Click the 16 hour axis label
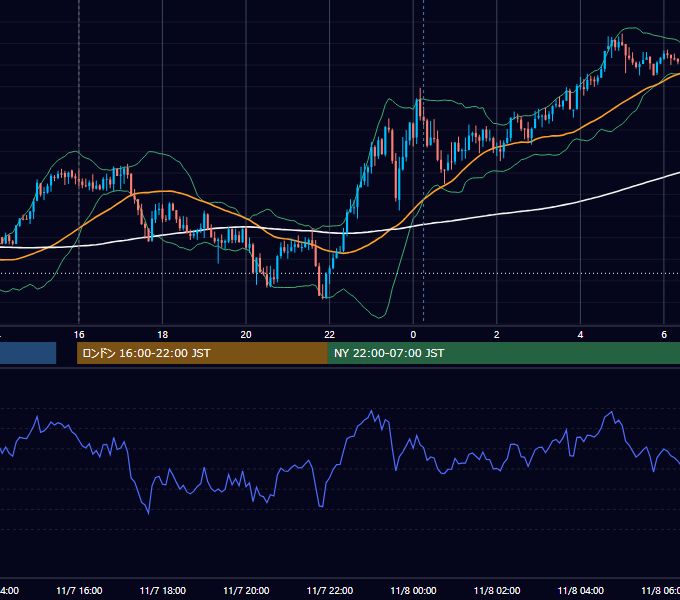This screenshot has height=600, width=680. (79, 335)
